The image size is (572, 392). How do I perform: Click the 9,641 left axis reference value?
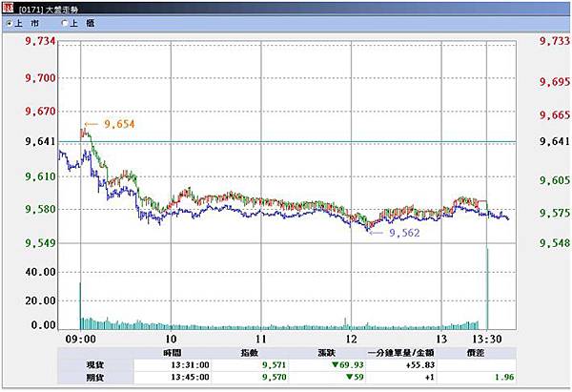[40, 141]
